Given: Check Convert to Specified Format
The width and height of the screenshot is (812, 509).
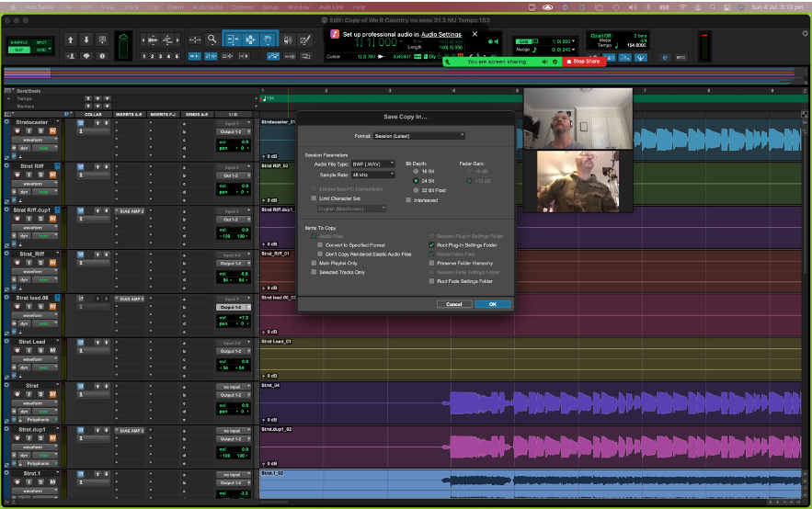Looking at the screenshot, I should (320, 245).
